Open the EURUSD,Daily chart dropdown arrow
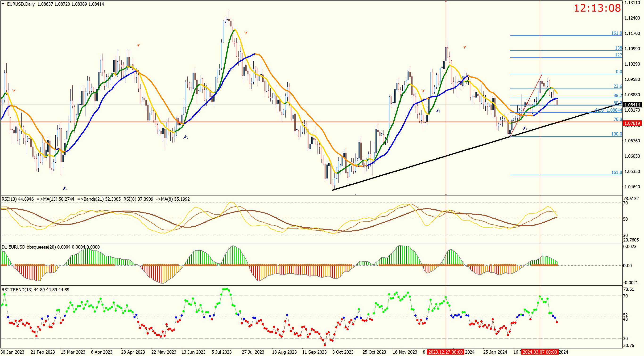The width and height of the screenshot is (644, 356). point(3,4)
